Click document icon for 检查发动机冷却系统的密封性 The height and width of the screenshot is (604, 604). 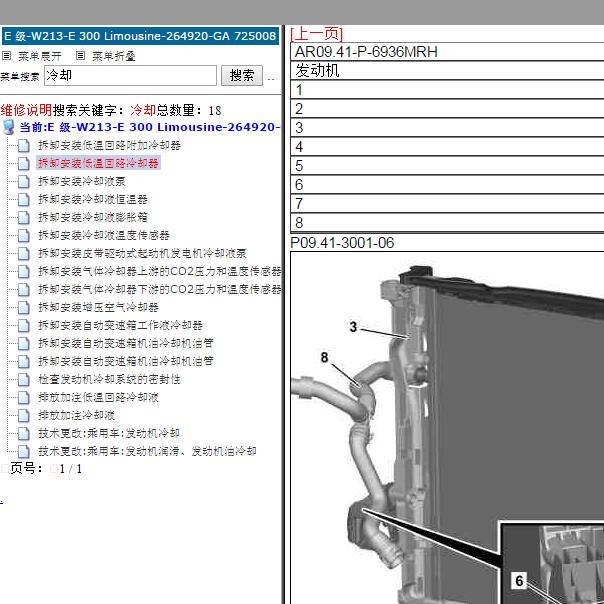pos(24,379)
